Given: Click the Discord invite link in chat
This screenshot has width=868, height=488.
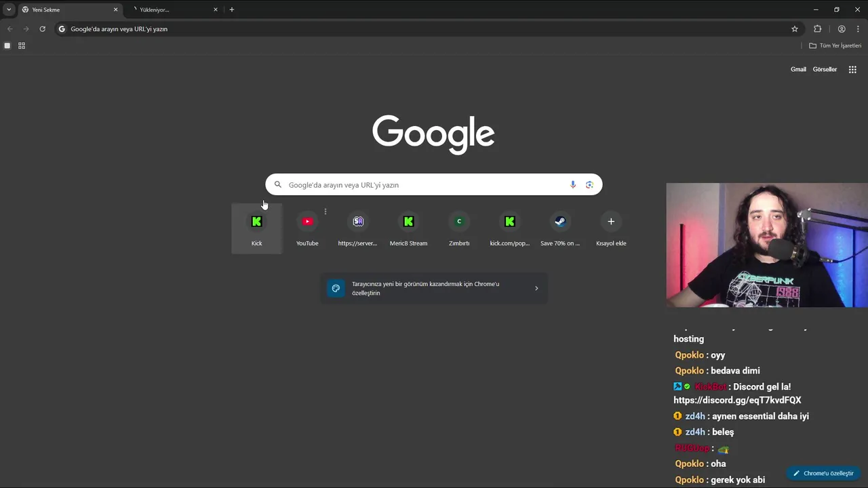Looking at the screenshot, I should tap(737, 400).
